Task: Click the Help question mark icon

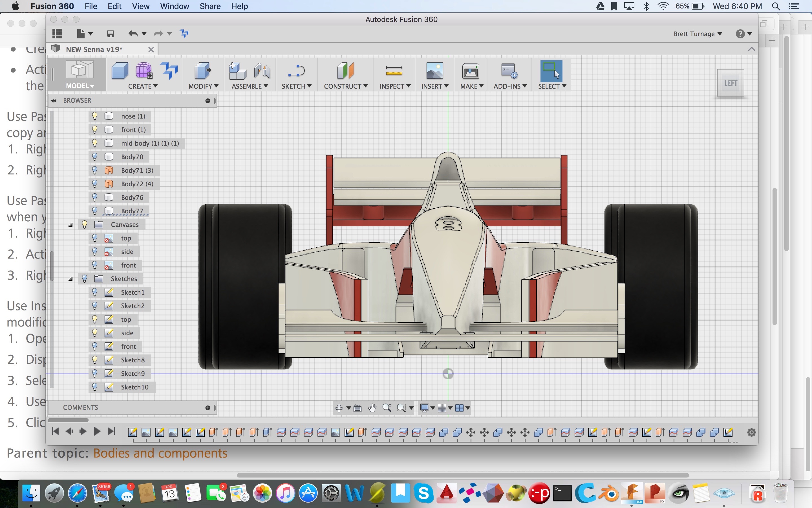Action: pyautogui.click(x=740, y=34)
